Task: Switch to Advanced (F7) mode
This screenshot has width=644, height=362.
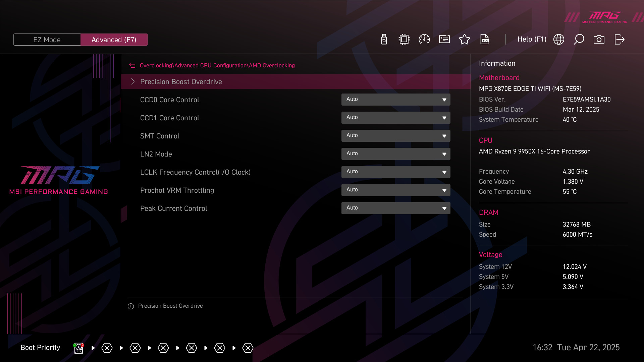Action: point(114,40)
